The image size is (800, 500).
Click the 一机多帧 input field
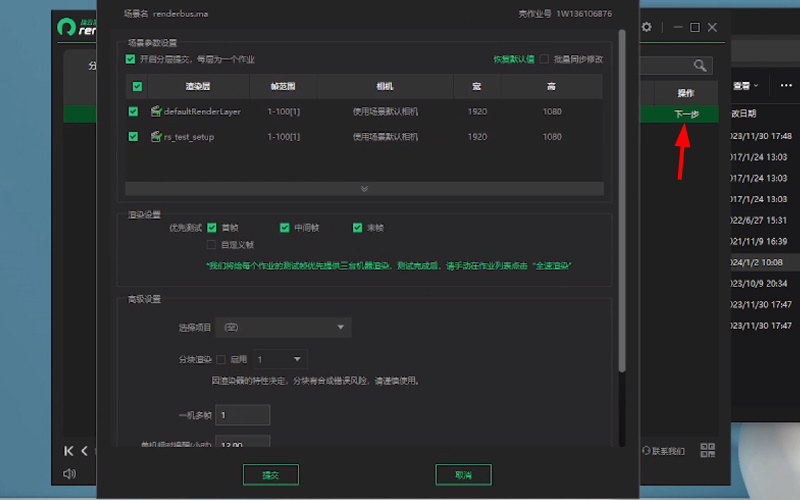[242, 415]
